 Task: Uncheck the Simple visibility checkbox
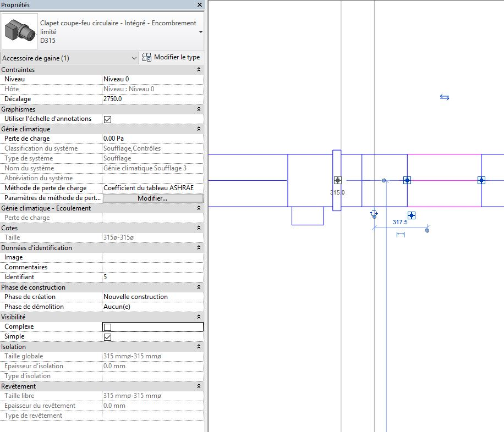[x=108, y=337]
